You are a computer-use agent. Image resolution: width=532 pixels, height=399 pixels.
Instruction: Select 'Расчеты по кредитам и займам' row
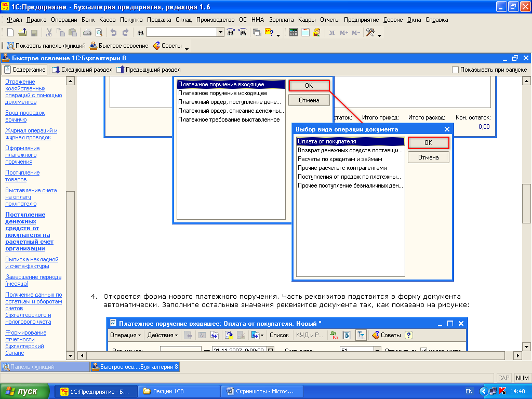(351, 159)
